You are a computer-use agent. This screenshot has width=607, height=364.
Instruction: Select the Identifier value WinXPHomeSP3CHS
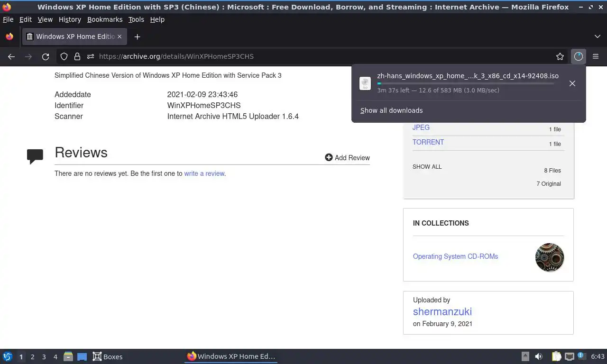(x=204, y=106)
